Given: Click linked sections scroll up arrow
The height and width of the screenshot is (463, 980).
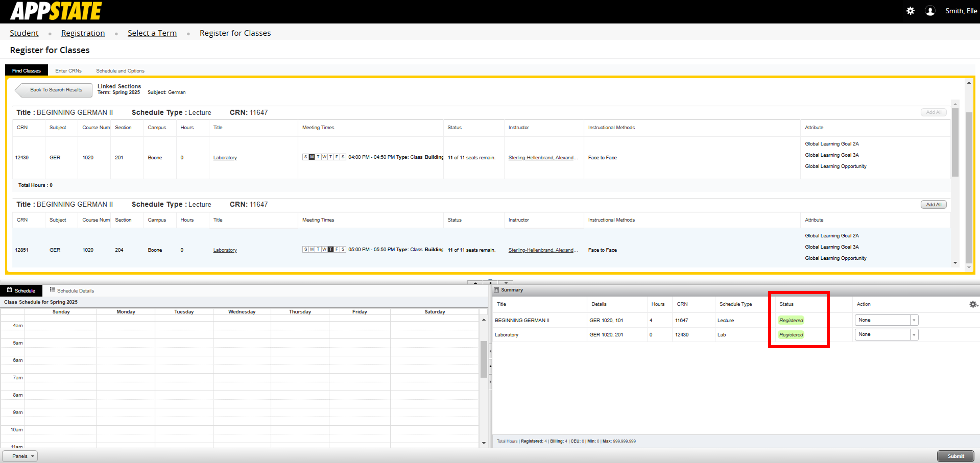Looking at the screenshot, I should tap(955, 104).
